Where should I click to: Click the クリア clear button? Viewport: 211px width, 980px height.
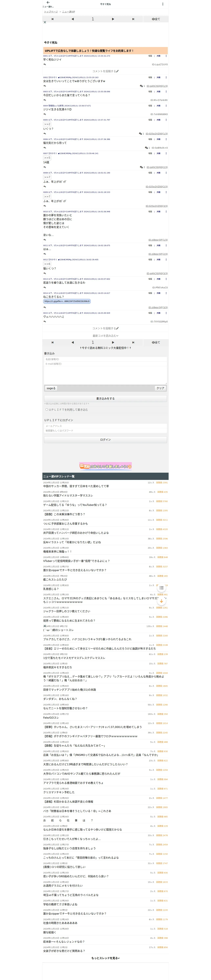point(160,388)
